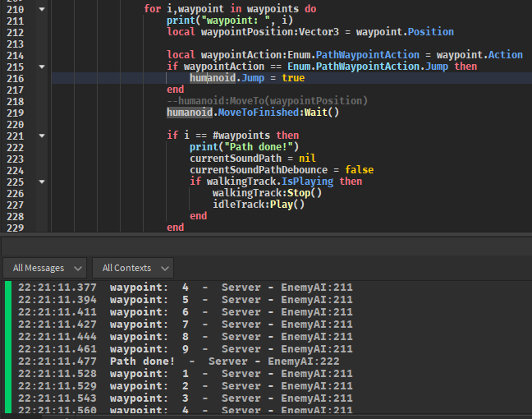Click the output entry at 22:21:11.377
The width and height of the screenshot is (532, 419).
57,288
